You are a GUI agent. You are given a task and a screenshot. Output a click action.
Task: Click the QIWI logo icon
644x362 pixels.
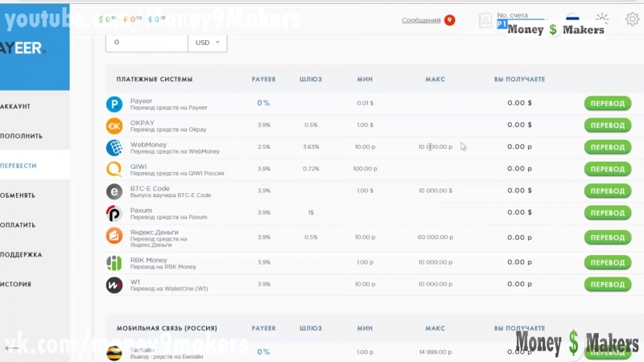tap(114, 169)
